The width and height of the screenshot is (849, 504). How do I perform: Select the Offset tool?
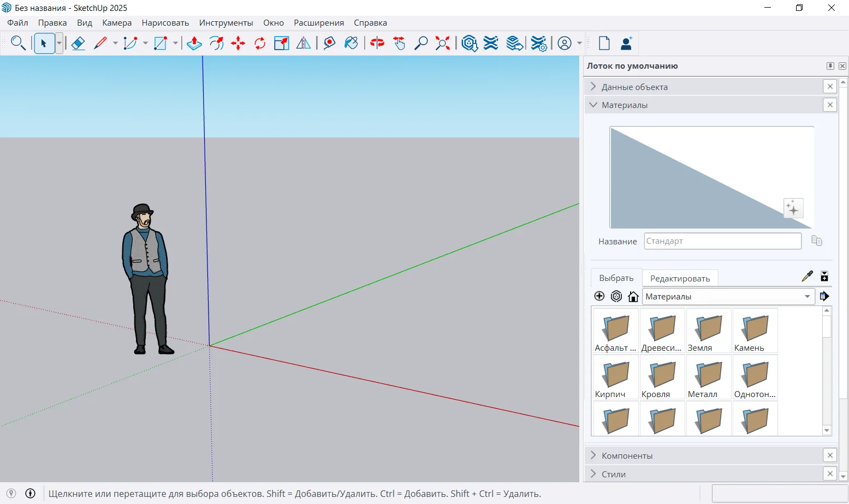pyautogui.click(x=217, y=43)
